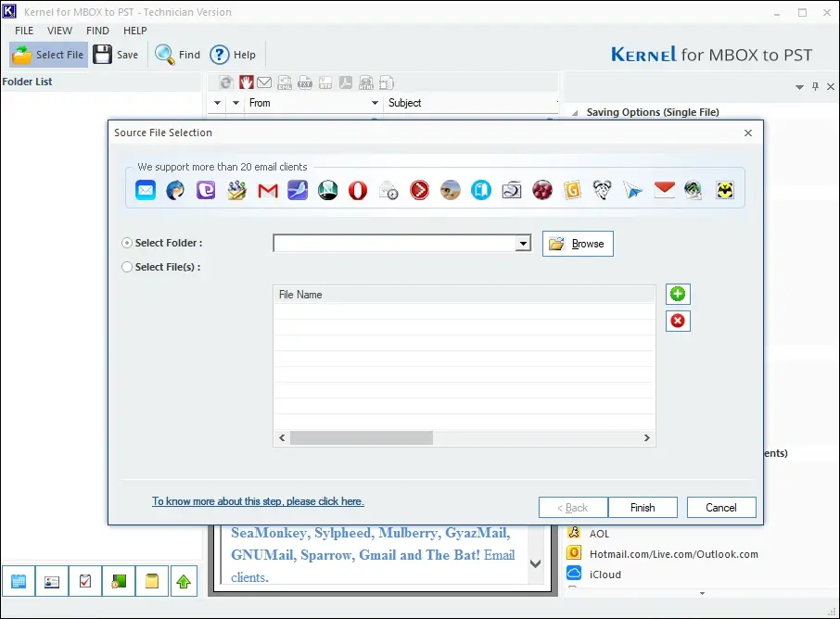Open the contacts card icon in bottom bar

(x=52, y=581)
